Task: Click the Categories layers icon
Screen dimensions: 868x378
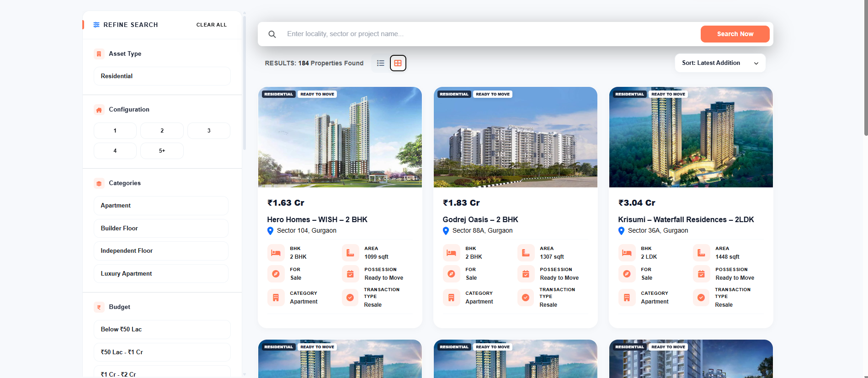Action: (x=99, y=183)
